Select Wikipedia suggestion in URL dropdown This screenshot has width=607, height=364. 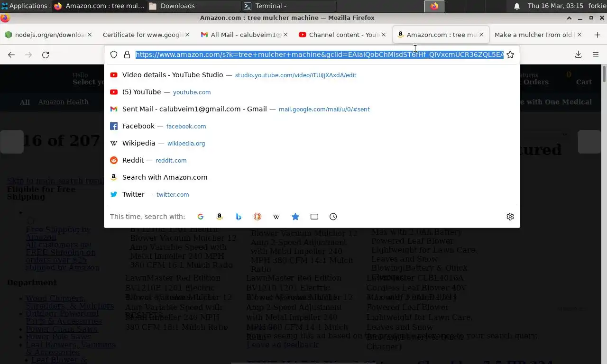(x=312, y=143)
